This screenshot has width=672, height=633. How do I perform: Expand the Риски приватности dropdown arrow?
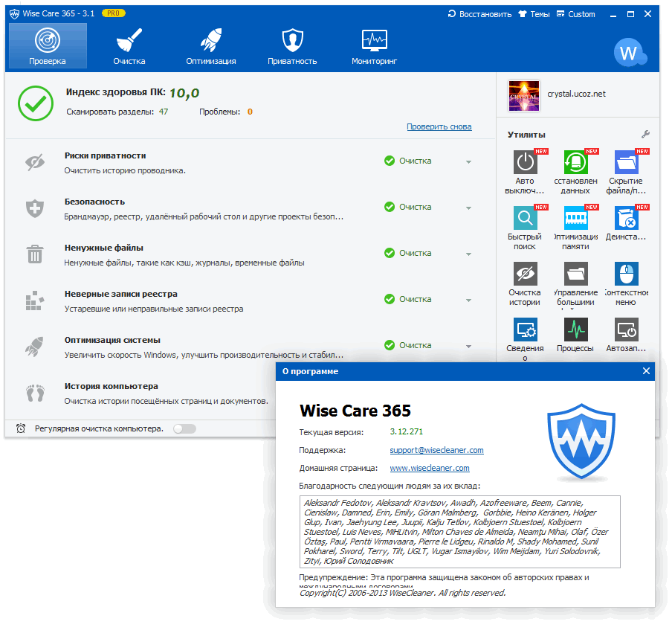(x=468, y=161)
